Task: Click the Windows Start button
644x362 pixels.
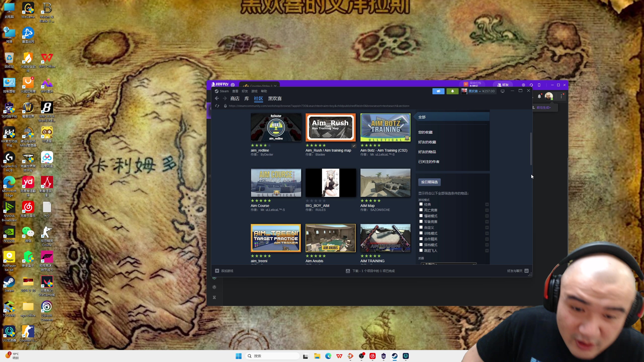Action: tap(238, 356)
